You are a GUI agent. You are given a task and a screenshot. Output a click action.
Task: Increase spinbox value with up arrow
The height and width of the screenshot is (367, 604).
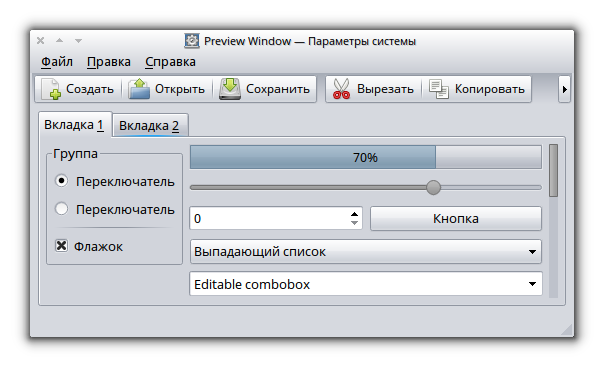click(x=354, y=214)
